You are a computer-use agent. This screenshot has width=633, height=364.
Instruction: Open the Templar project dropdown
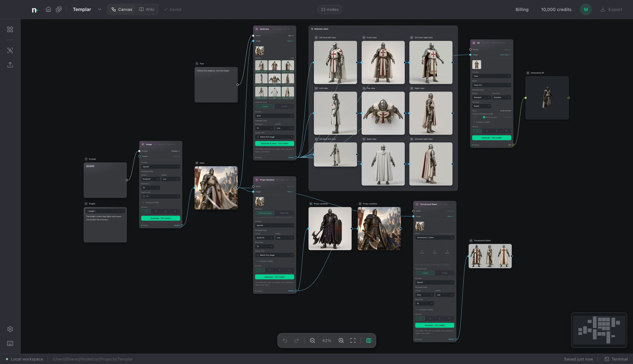99,10
